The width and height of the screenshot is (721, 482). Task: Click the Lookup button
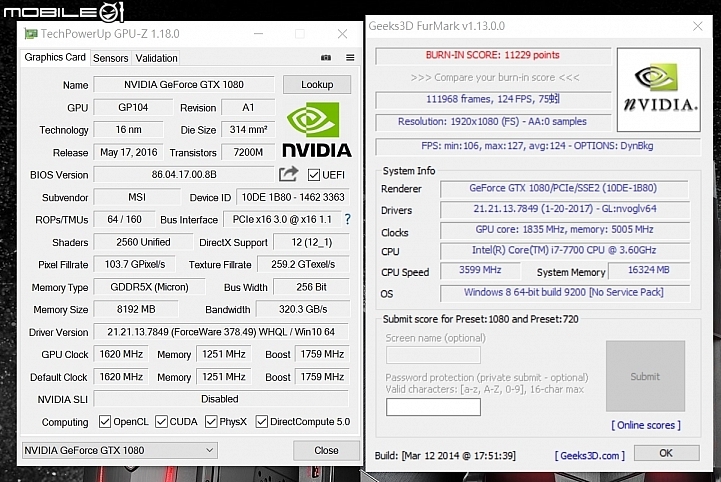click(x=317, y=85)
